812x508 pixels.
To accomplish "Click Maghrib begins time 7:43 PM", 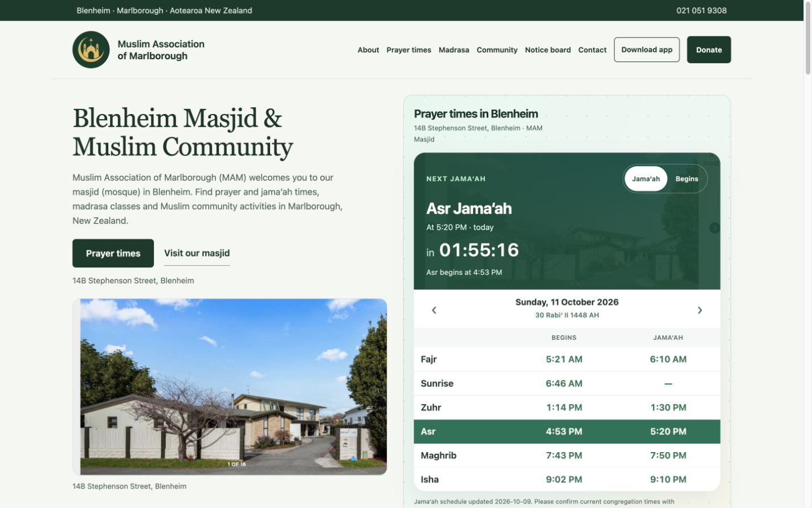I will coord(564,456).
